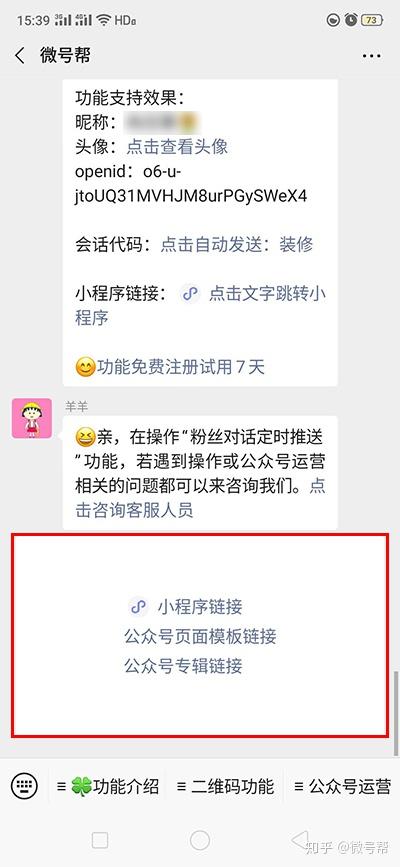Tap mini program icon beside 小程序链接

coord(137,607)
